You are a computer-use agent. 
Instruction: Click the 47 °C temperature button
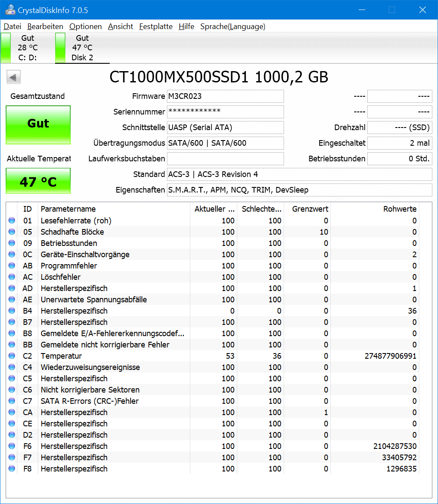click(38, 181)
